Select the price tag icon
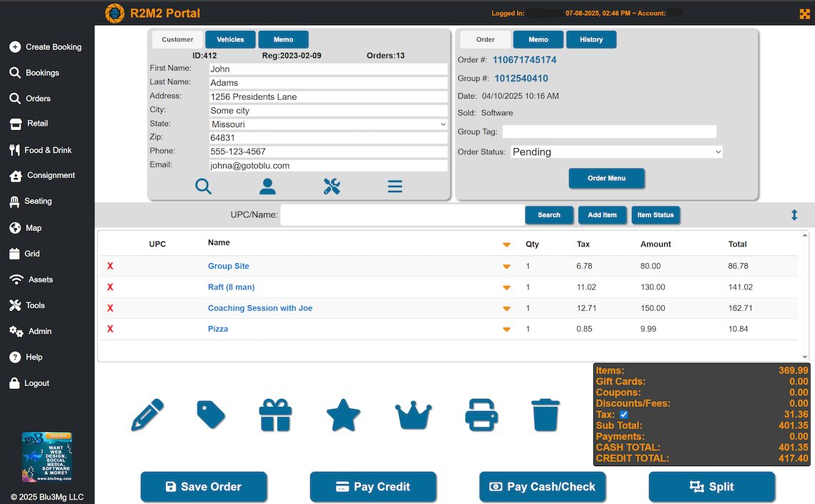 pos(211,415)
